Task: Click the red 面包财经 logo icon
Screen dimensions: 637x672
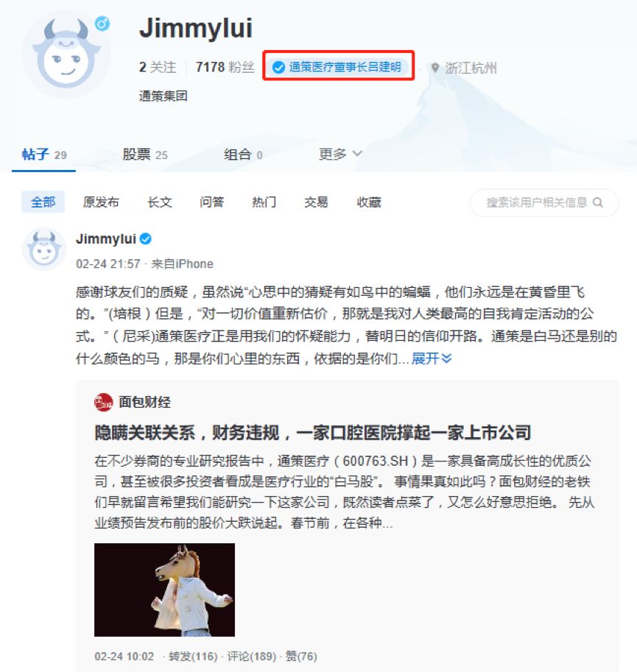Action: (x=103, y=402)
